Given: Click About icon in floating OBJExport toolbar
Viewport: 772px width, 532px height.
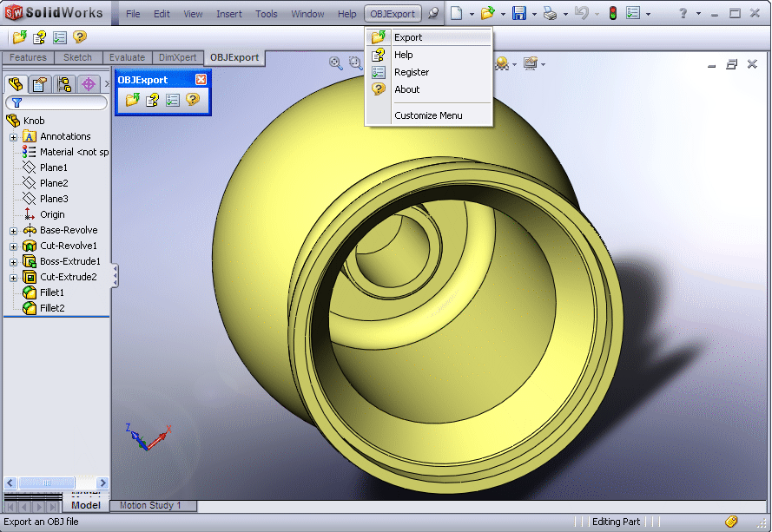Looking at the screenshot, I should pyautogui.click(x=193, y=100).
